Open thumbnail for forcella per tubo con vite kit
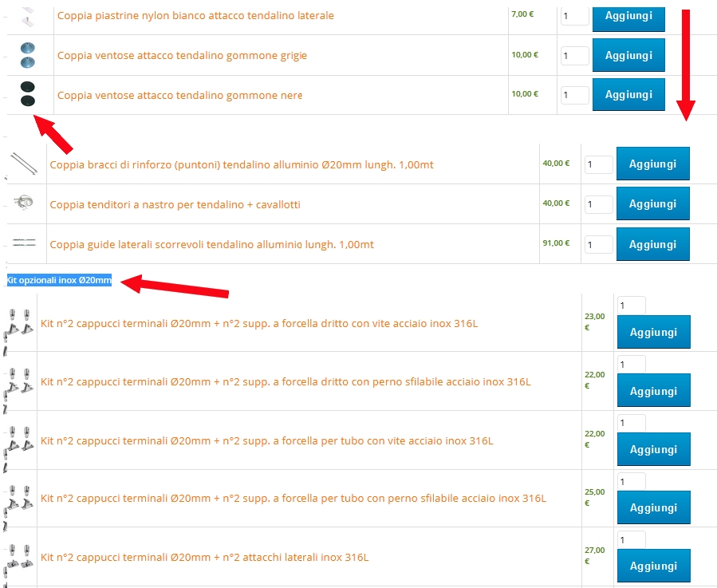Viewport: 717px width, 588px height. (x=19, y=440)
